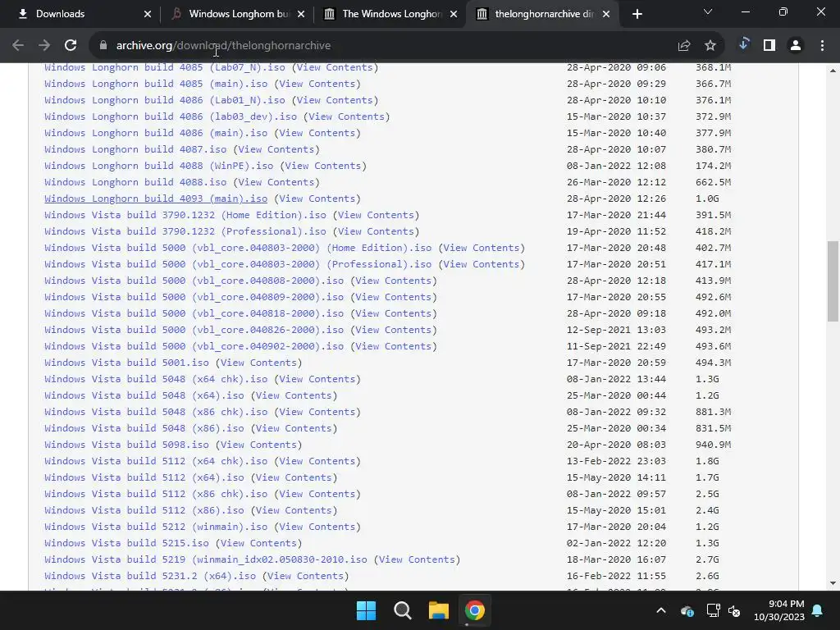The width and height of the screenshot is (840, 630).
Task: Open the Windows Start menu
Action: tap(367, 610)
